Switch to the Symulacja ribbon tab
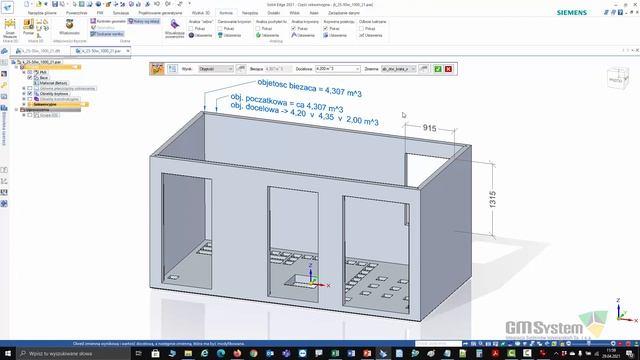 tap(121, 13)
